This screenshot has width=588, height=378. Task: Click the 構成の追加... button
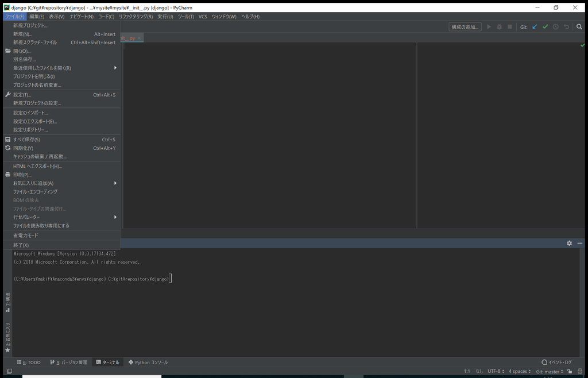click(x=465, y=27)
